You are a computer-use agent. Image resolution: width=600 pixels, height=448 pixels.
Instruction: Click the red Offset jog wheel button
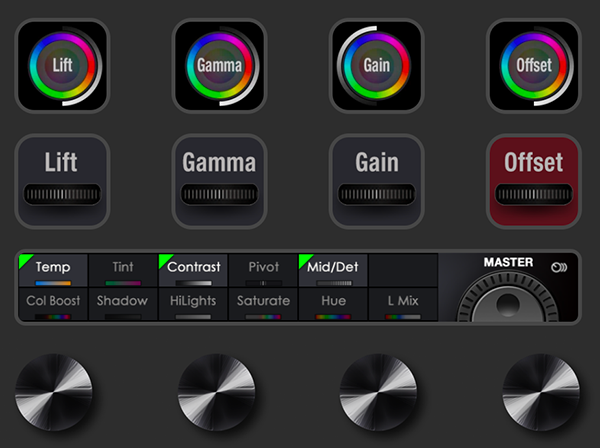pos(534,181)
